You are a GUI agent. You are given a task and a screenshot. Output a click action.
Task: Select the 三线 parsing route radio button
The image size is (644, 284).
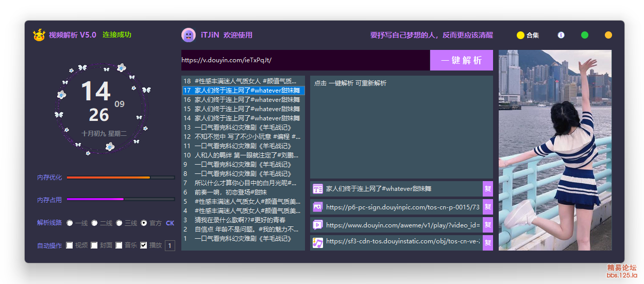(119, 223)
